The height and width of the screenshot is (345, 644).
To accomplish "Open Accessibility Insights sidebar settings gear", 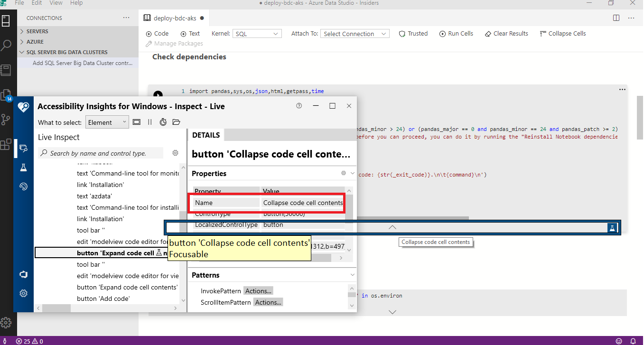I will tap(24, 293).
